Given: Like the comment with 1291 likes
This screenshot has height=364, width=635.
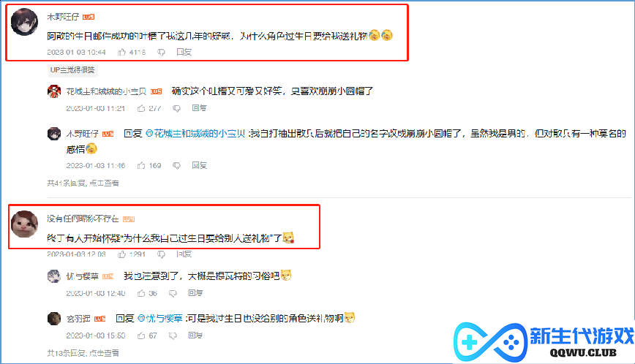Looking at the screenshot, I should (x=122, y=254).
